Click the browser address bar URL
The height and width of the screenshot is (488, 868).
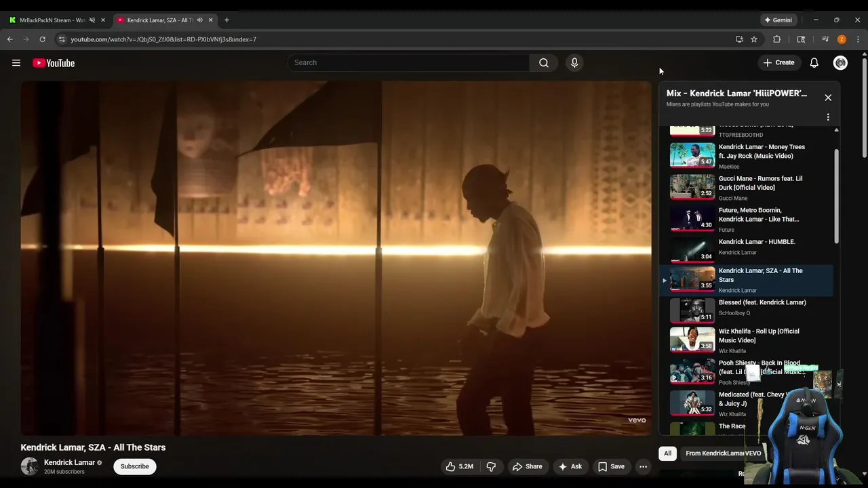click(163, 39)
